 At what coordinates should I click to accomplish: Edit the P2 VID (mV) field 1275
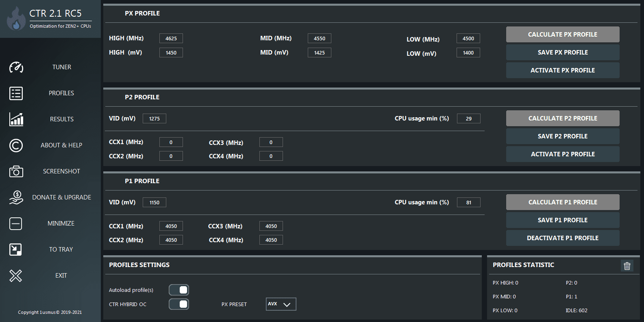tap(154, 118)
